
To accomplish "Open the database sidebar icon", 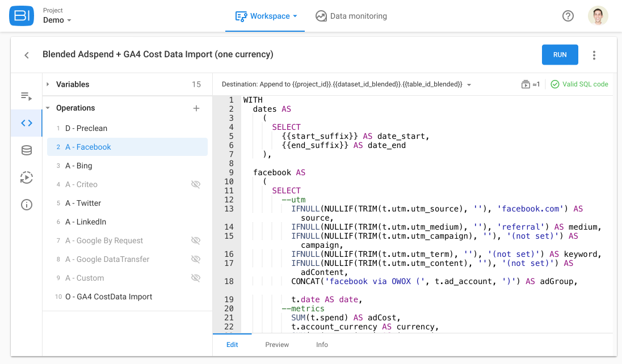I will pos(27,150).
